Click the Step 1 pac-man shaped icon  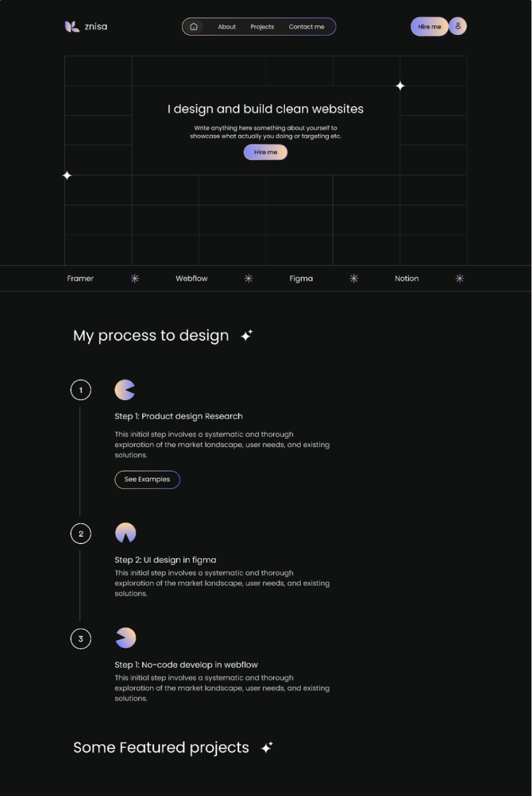click(x=125, y=390)
